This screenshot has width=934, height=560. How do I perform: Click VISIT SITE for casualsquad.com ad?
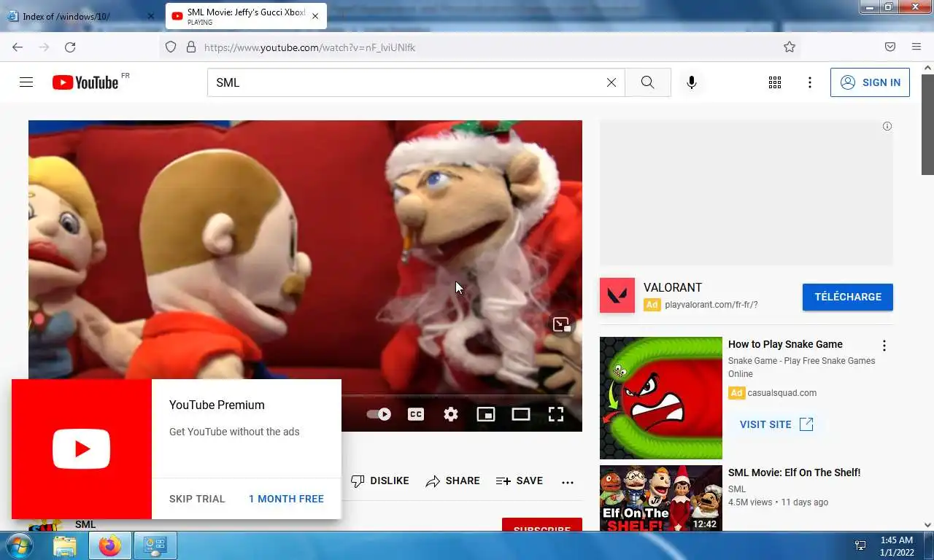[x=776, y=424]
